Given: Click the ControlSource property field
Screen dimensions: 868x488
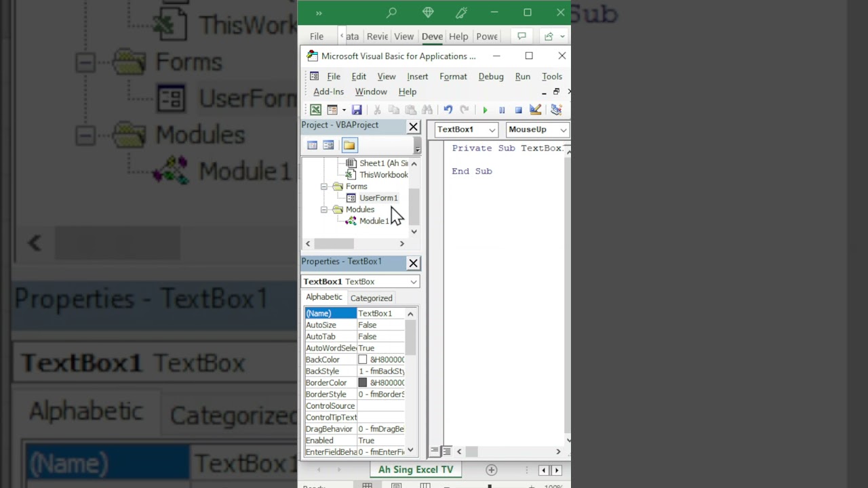Looking at the screenshot, I should pos(380,406).
